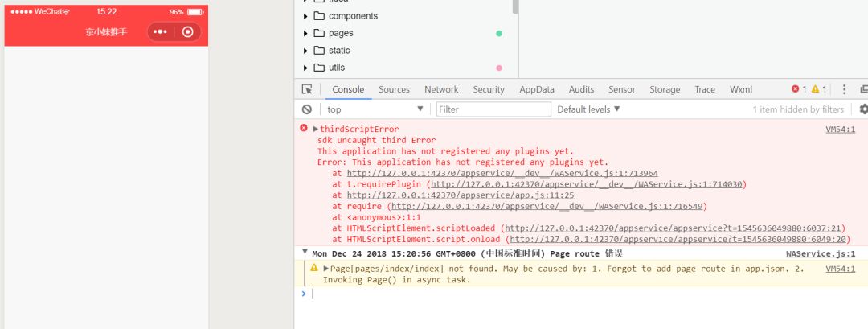This screenshot has height=329, width=868.
Task: Switch to the Network tab
Action: click(x=441, y=89)
